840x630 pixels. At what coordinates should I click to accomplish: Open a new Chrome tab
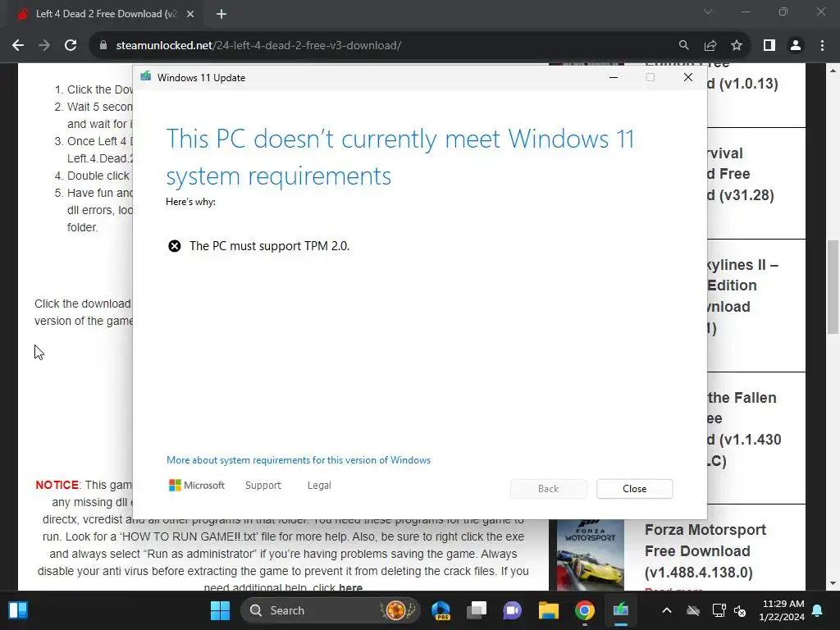[221, 15]
